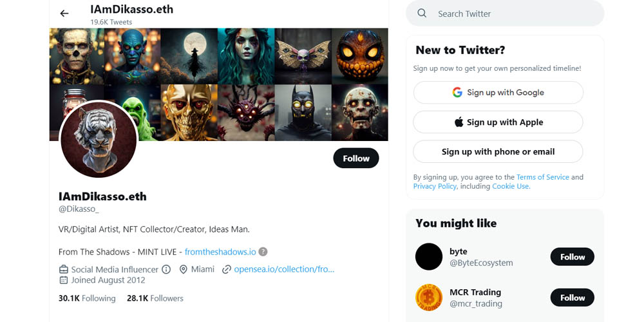
Task: Open byte's black avatar
Action: (429, 257)
